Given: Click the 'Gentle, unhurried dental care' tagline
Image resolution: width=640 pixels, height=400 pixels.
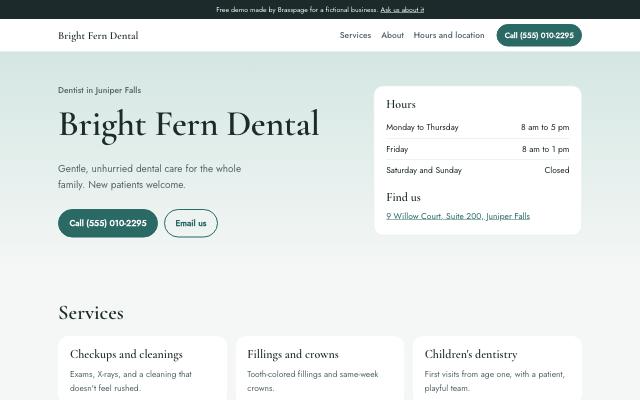Looking at the screenshot, I should (x=149, y=176).
